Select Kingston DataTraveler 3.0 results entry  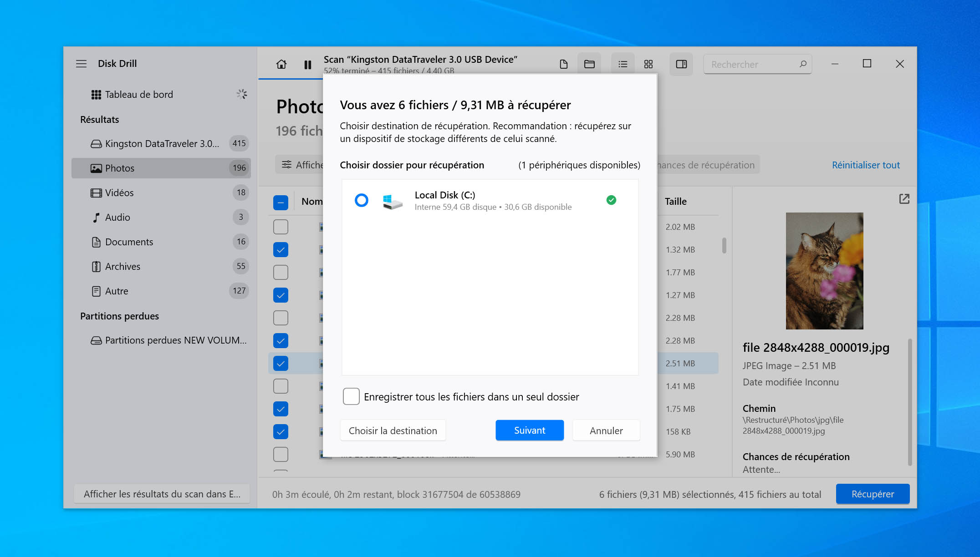tap(161, 144)
